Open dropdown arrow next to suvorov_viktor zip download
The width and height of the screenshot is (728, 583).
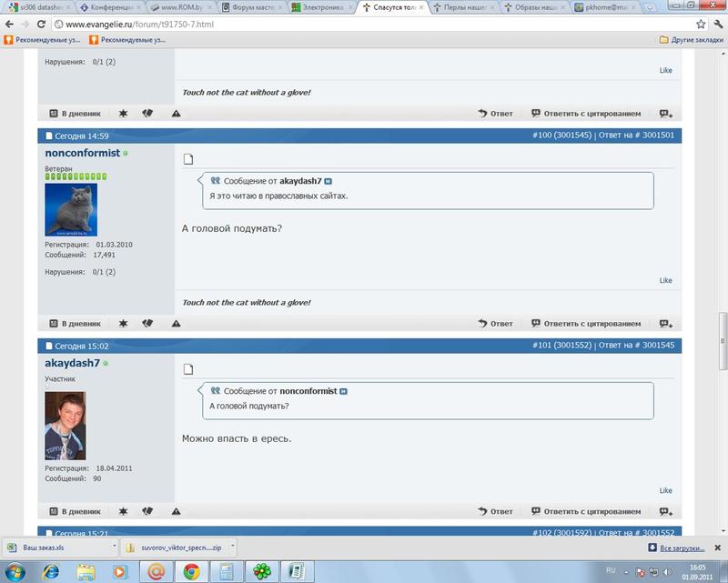coord(232,548)
